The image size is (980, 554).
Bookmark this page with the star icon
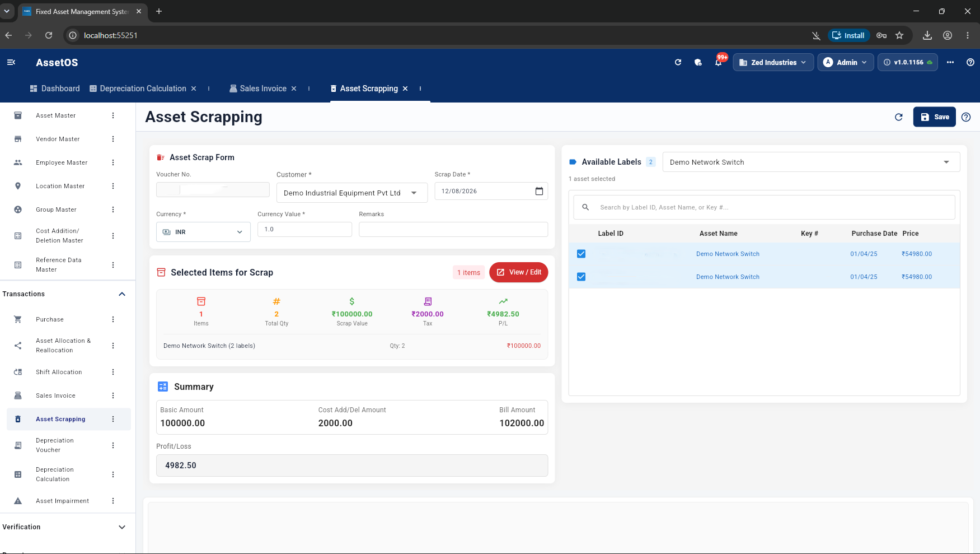(899, 35)
